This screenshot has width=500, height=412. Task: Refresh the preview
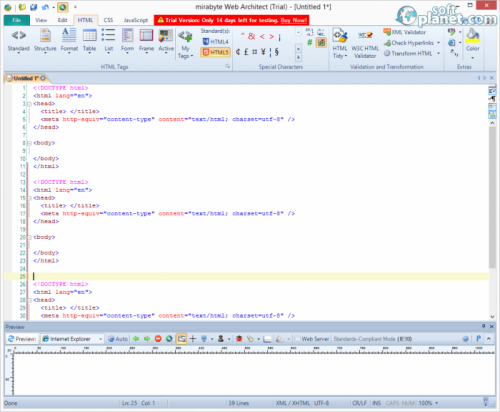(x=169, y=339)
